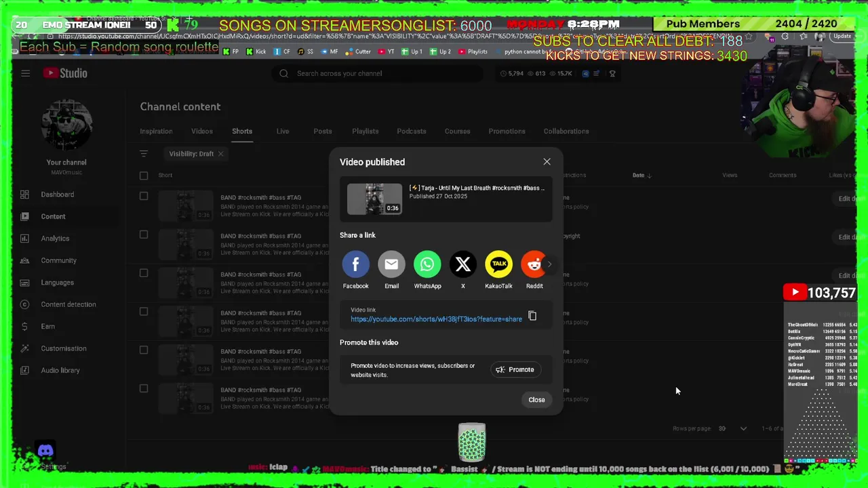Open the Customisation sidebar icon
The width and height of the screenshot is (868, 488).
coord(24,348)
